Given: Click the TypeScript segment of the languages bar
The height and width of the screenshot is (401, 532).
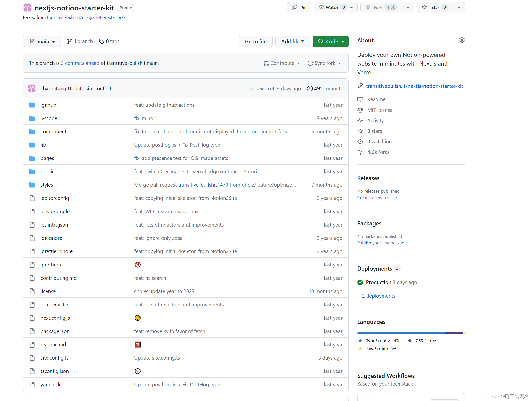Looking at the screenshot, I should 401,333.
